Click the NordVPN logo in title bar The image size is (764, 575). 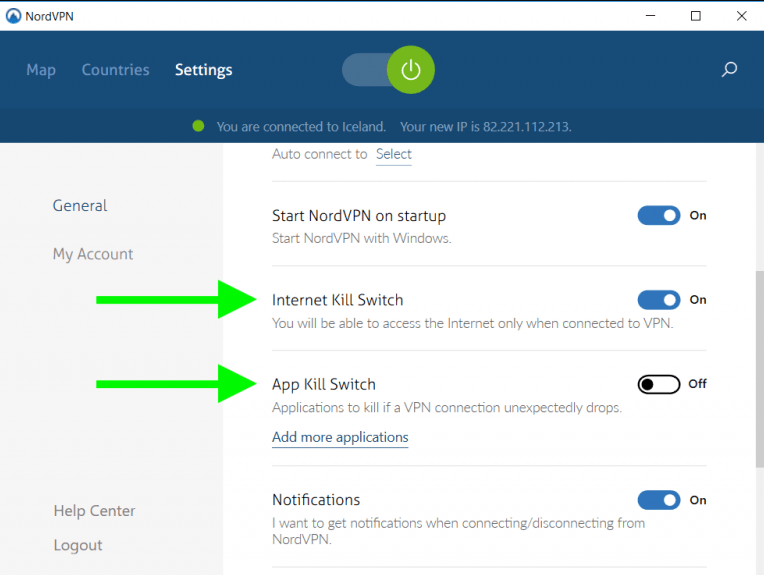pyautogui.click(x=13, y=15)
